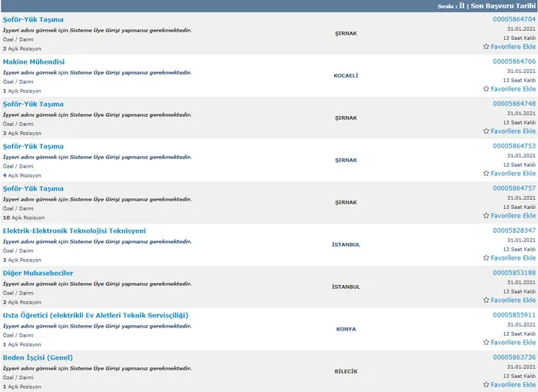538x392 pixels.
Task: Click job number 00005828347
Action: pos(513,230)
